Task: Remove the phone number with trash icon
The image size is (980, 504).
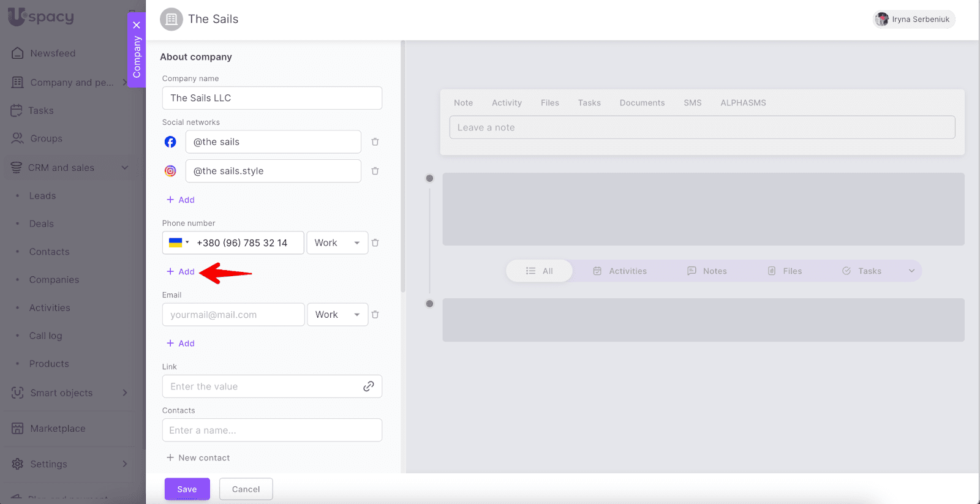Action: pyautogui.click(x=375, y=243)
